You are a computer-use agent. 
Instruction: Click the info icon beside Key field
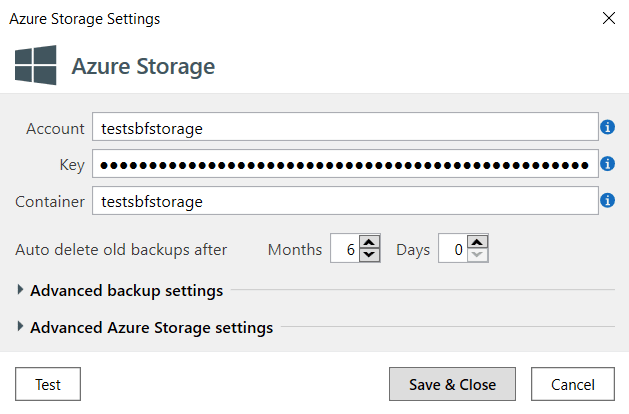607,164
